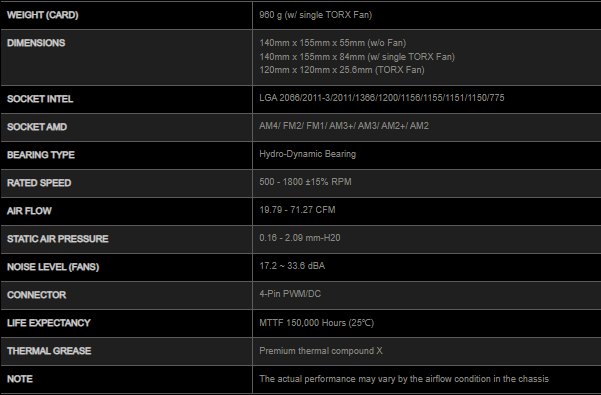Click the WEIGHT (CARD) label
This screenshot has height=395, width=601.
[x=43, y=15]
